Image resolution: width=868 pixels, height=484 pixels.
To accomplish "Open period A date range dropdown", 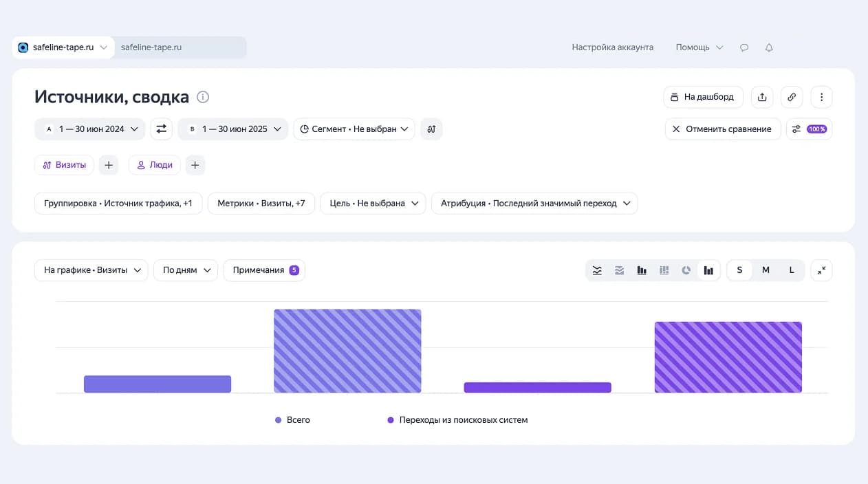I will point(90,129).
